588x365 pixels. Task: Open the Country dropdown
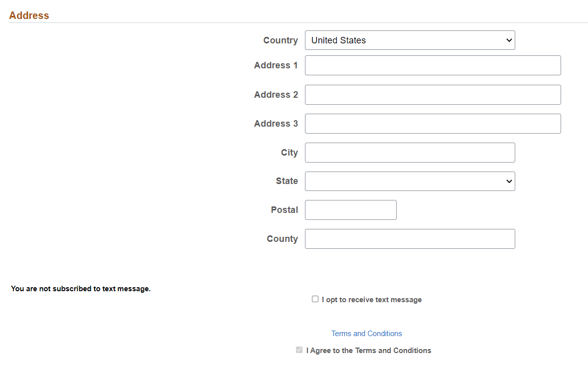click(410, 40)
